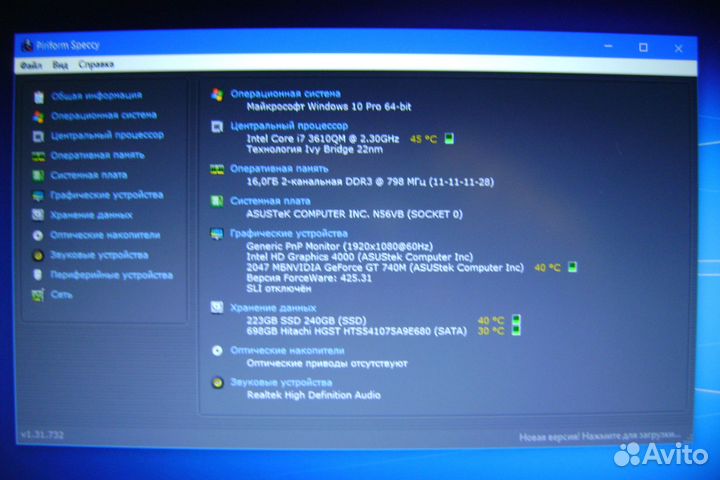Maximize the Speccy window

click(x=643, y=47)
